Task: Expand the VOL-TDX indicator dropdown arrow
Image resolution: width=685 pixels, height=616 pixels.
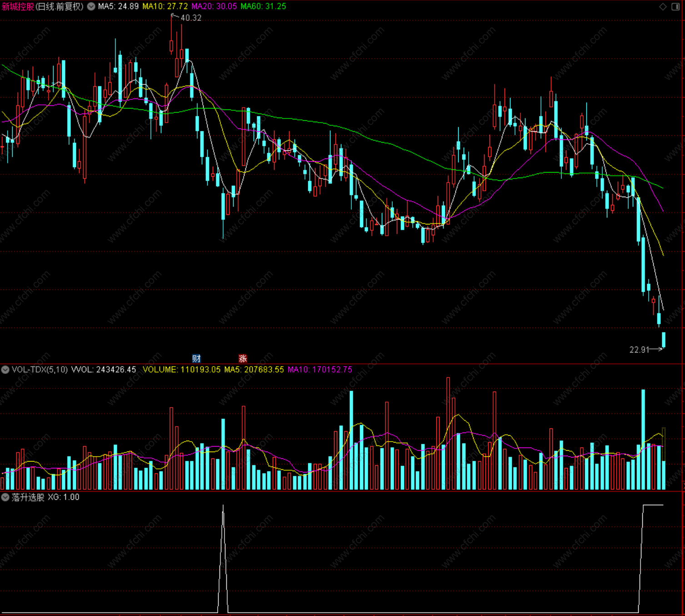Action: [x=5, y=370]
